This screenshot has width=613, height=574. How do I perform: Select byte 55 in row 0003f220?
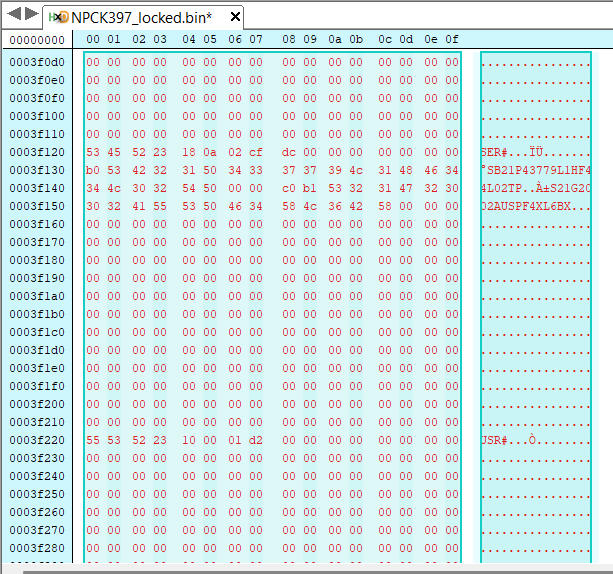pos(93,440)
